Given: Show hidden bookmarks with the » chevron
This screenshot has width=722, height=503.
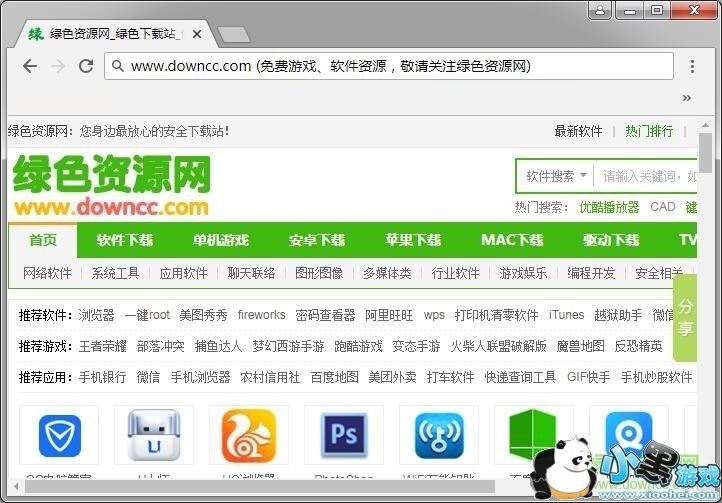Looking at the screenshot, I should pos(687,98).
